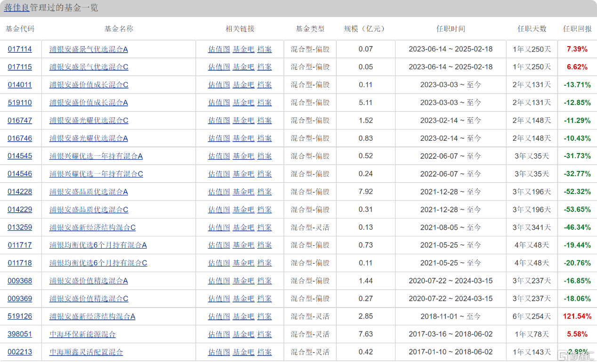Open 档案 for 中海环保新能源混合

(x=265, y=334)
